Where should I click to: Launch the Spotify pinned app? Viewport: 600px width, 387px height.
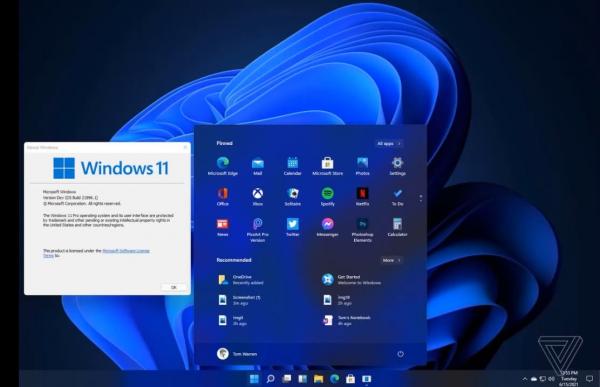tap(328, 197)
